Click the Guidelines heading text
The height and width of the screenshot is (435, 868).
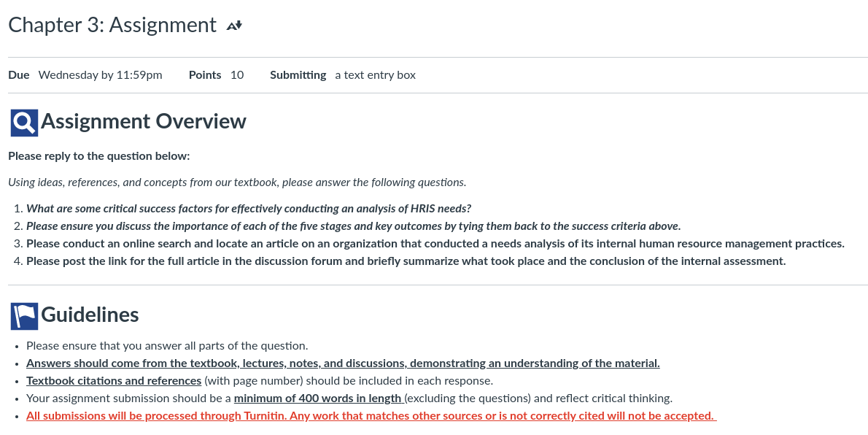(90, 315)
